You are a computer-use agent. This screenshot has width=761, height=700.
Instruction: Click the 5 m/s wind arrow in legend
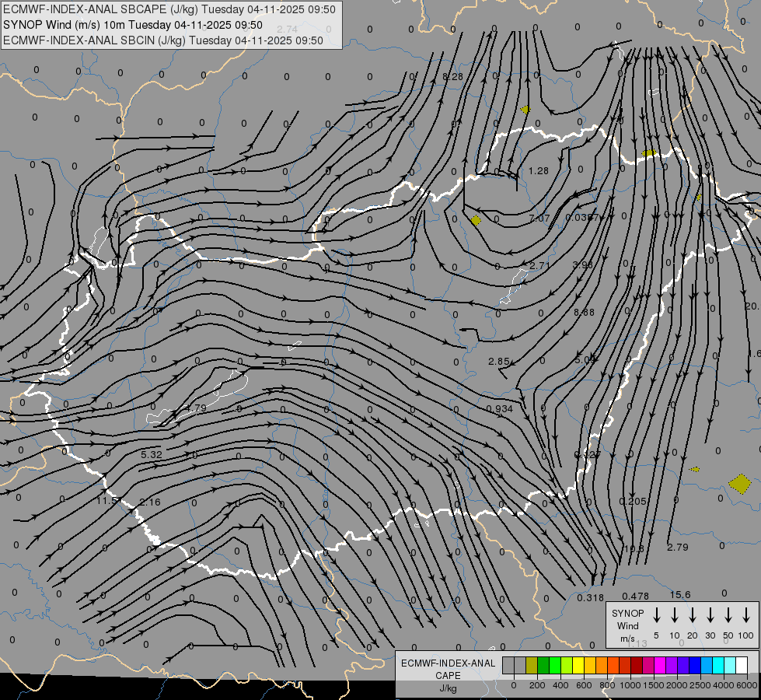(x=657, y=615)
